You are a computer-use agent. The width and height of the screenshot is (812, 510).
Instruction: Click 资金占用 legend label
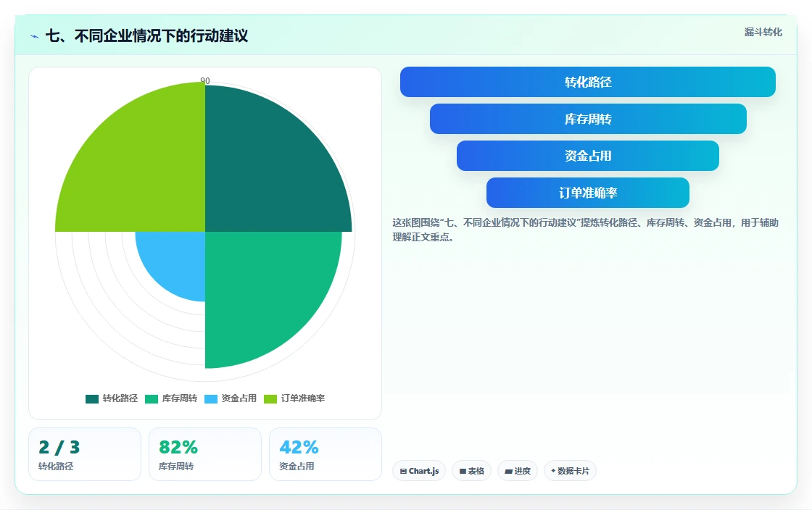239,398
